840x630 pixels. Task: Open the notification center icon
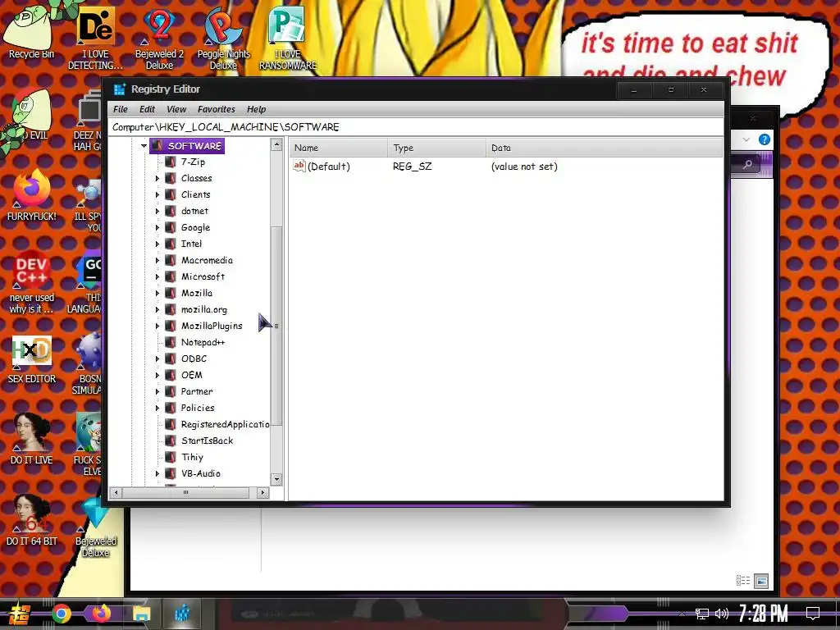813,614
